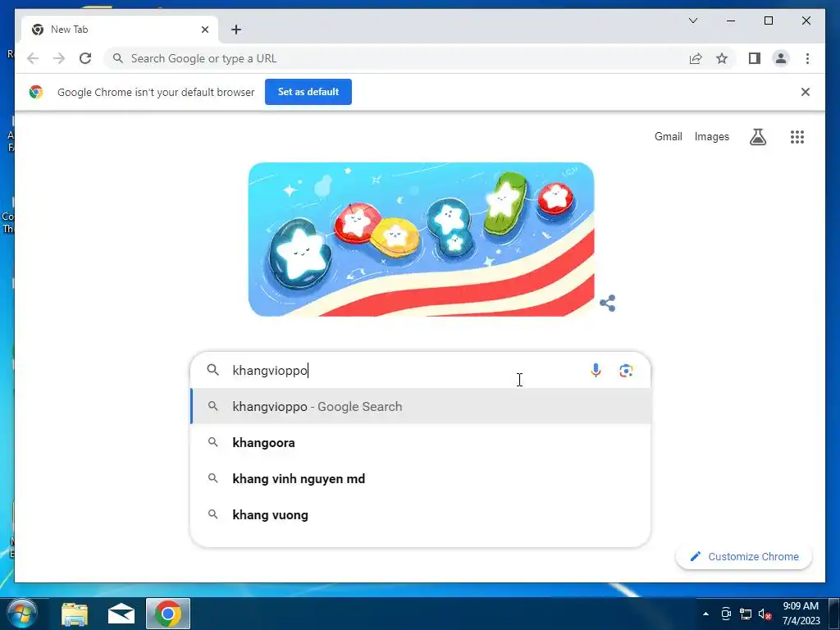
Task: Click the Customize Chrome button
Action: pos(743,556)
